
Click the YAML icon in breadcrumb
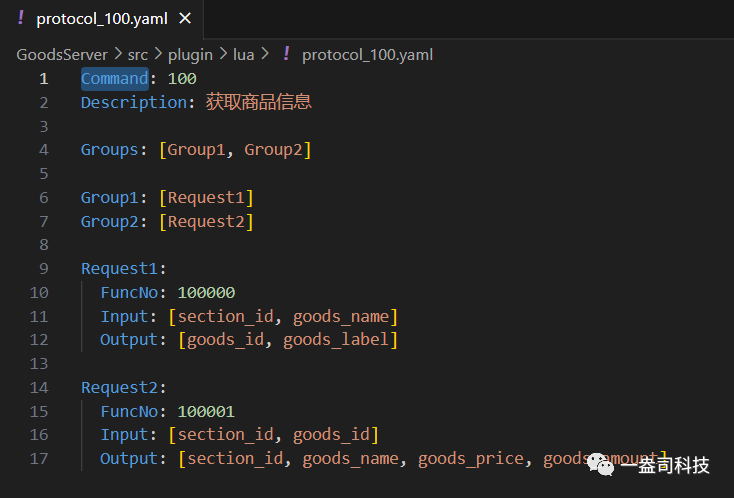(286, 54)
